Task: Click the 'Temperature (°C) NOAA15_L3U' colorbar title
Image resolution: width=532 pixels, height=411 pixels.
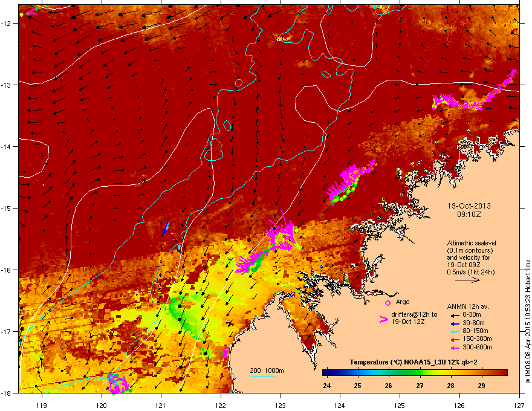Action: coord(398,362)
